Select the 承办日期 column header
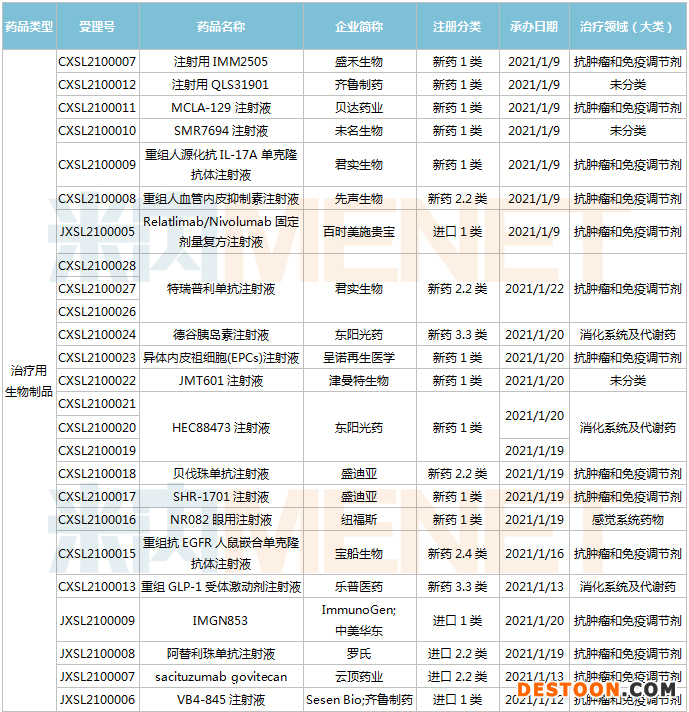This screenshot has height=712, width=689. (535, 26)
